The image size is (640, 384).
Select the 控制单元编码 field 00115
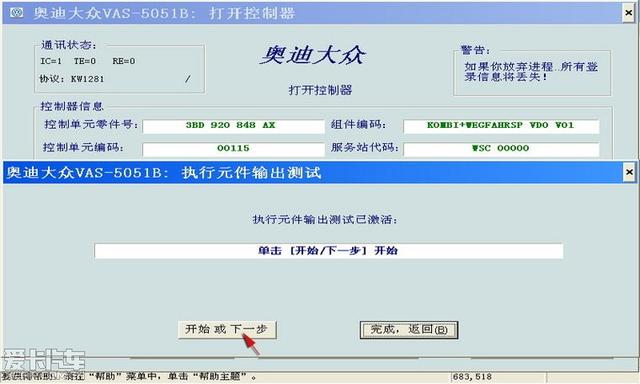click(233, 149)
